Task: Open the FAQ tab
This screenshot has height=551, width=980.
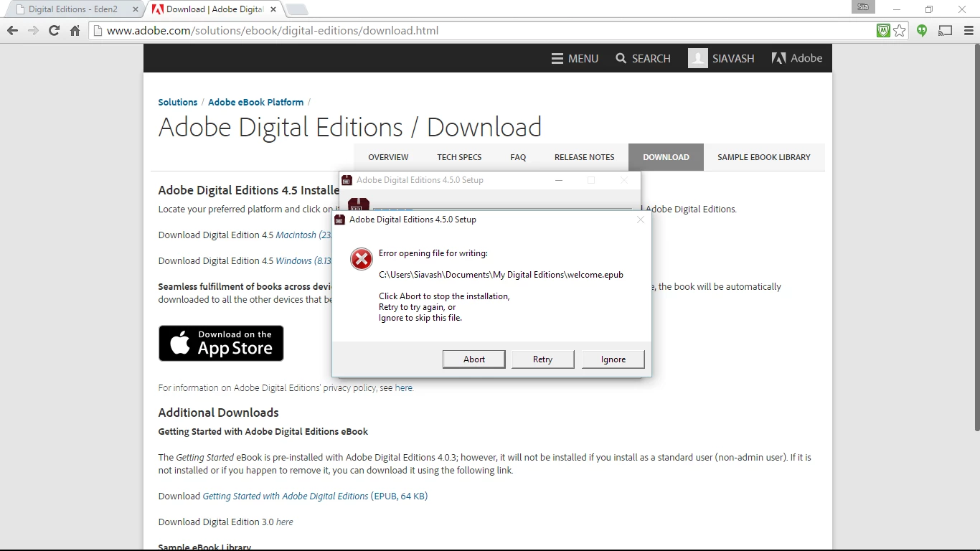Action: (518, 157)
